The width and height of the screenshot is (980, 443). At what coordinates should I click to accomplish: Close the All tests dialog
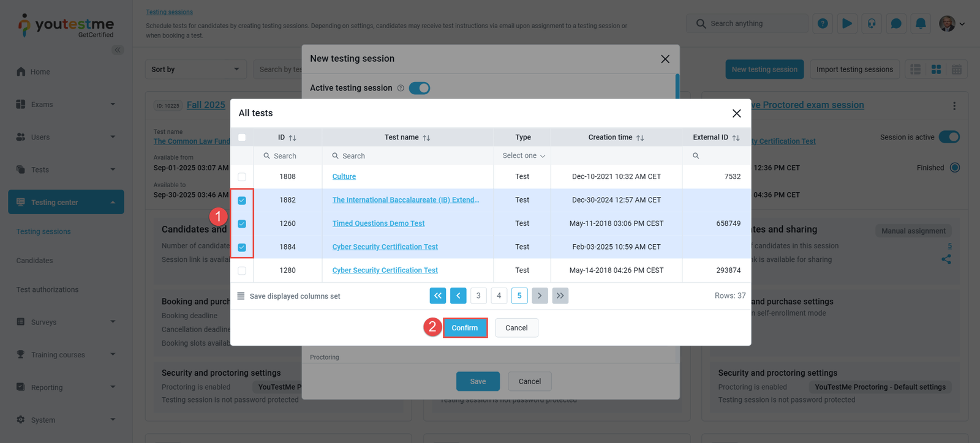point(737,113)
